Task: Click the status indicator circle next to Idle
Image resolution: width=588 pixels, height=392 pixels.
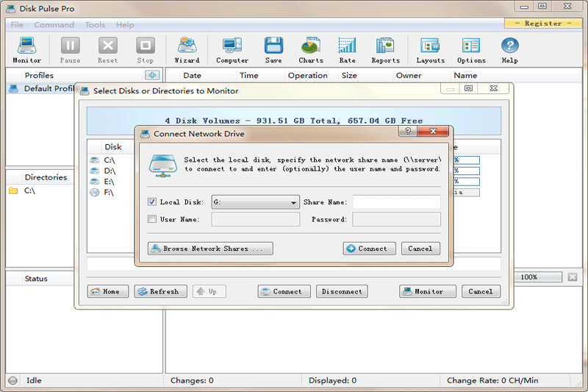Action: tap(12, 381)
